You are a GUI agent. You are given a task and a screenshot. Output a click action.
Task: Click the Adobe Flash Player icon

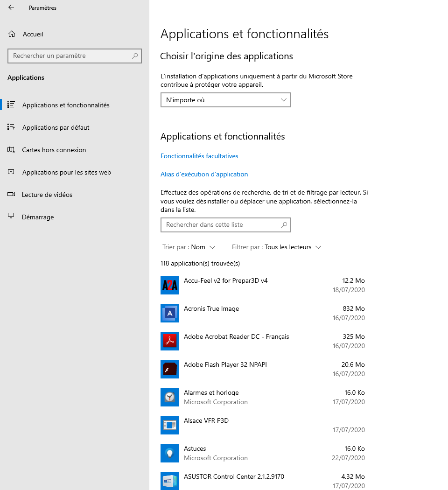point(170,369)
